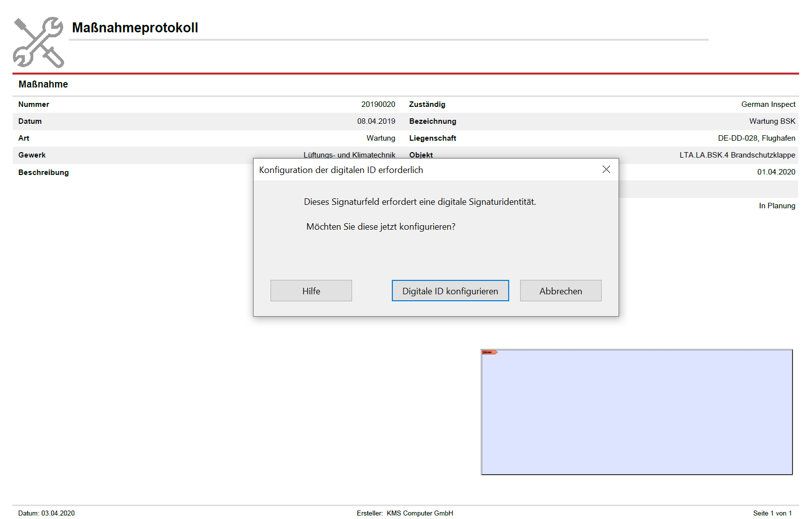Click the dialog title bar text
Viewport: 812px width, 519px height.
coord(341,170)
